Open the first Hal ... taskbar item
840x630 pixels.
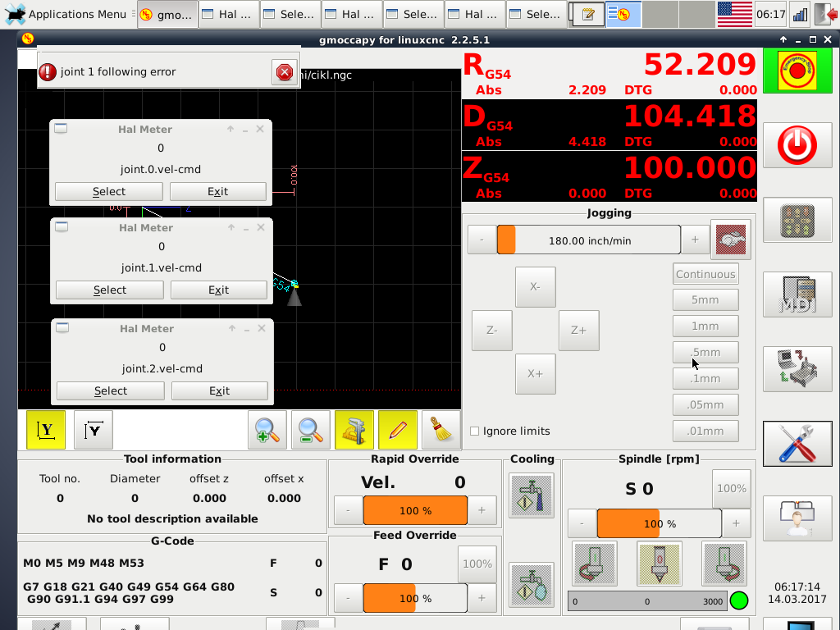229,15
